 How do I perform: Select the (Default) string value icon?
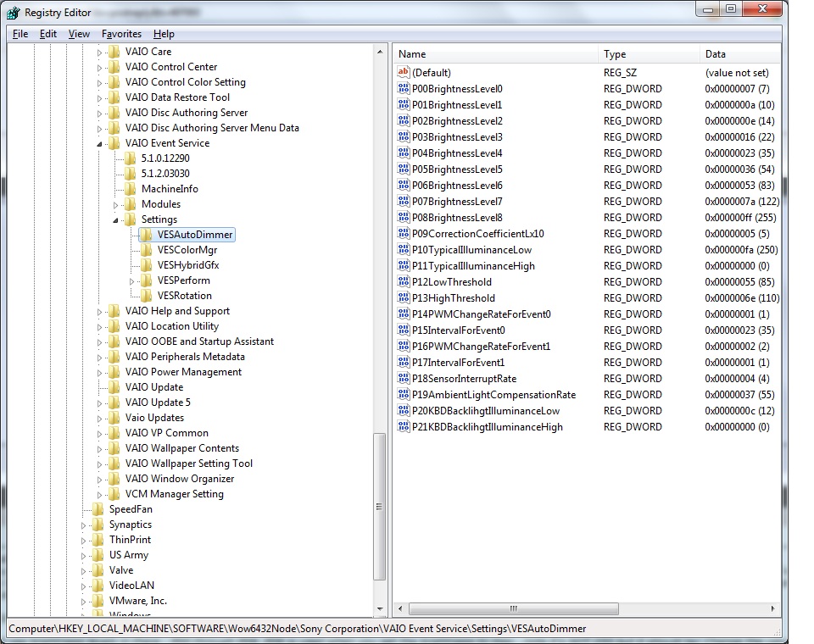(404, 72)
